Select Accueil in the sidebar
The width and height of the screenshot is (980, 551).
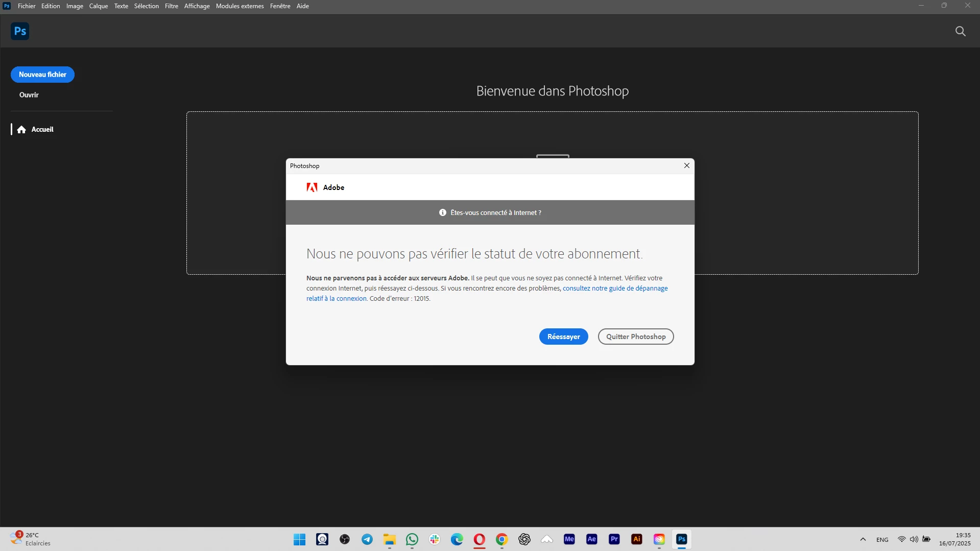click(x=42, y=130)
